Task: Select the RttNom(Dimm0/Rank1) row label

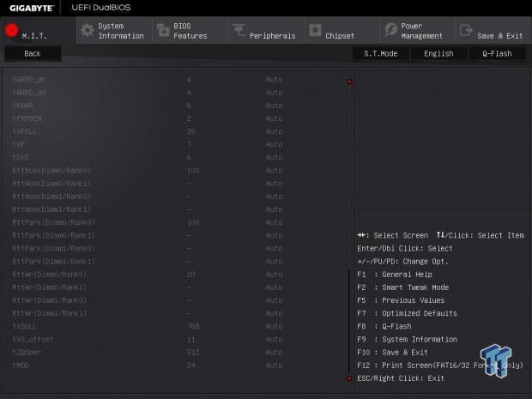Action: pyautogui.click(x=51, y=184)
